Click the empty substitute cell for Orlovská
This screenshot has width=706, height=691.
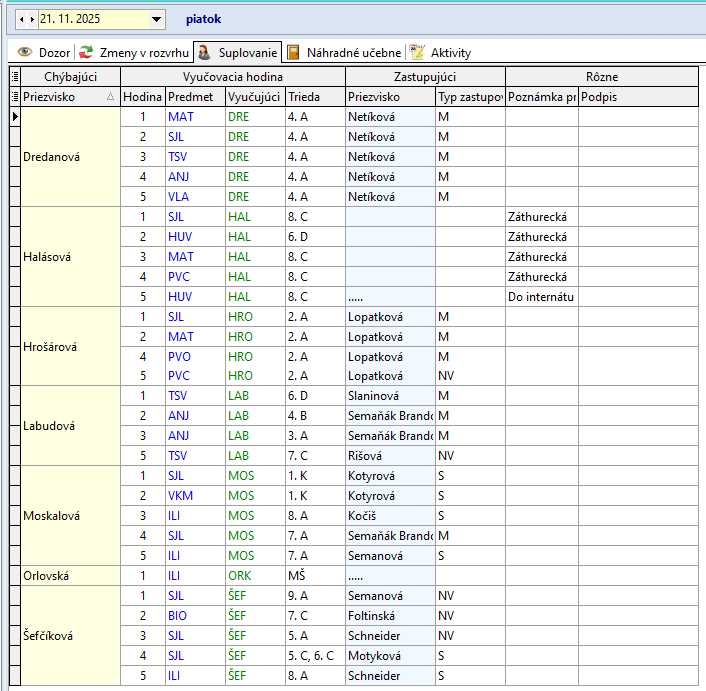pyautogui.click(x=390, y=575)
